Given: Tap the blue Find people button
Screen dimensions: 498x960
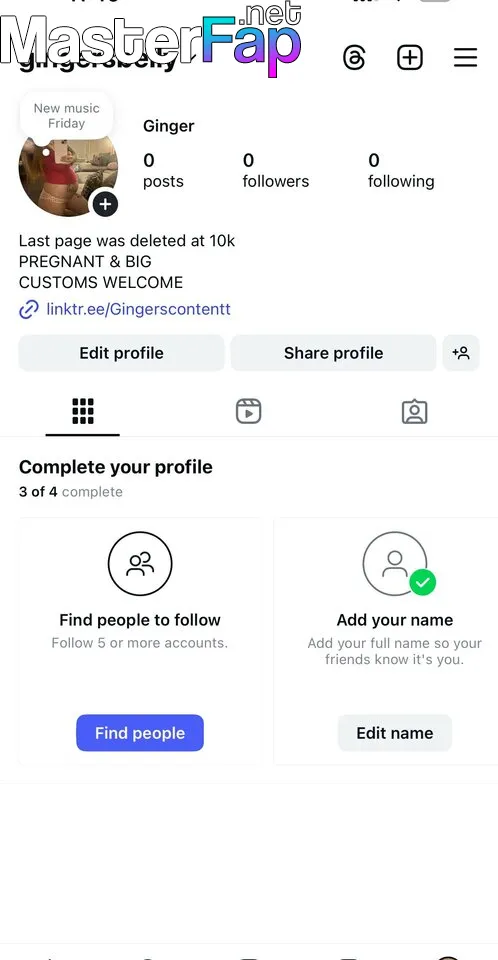Looking at the screenshot, I should (140, 733).
